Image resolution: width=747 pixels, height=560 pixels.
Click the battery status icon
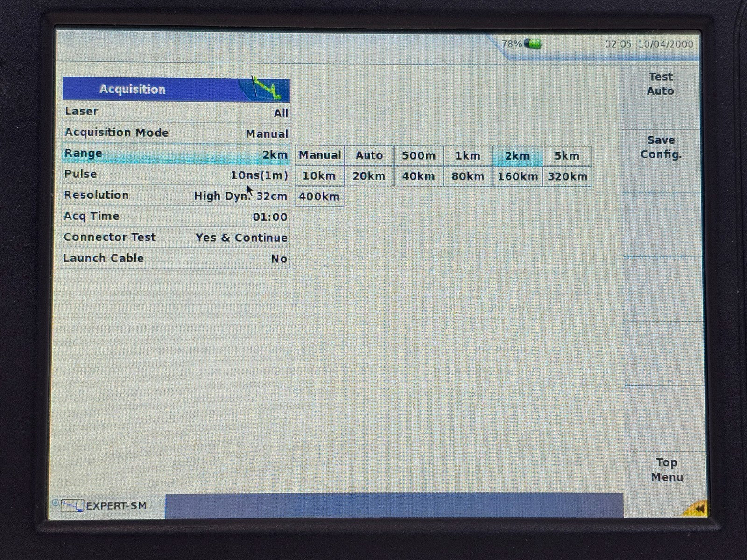(533, 44)
